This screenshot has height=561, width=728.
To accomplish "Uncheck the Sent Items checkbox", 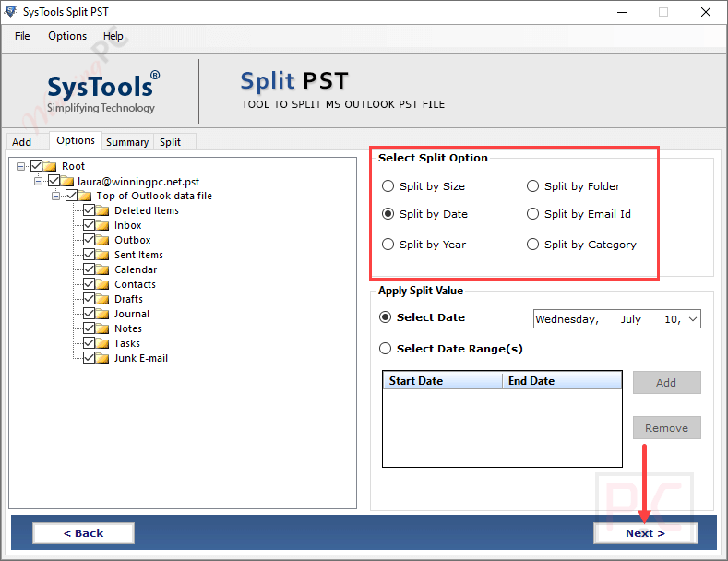I will (90, 254).
